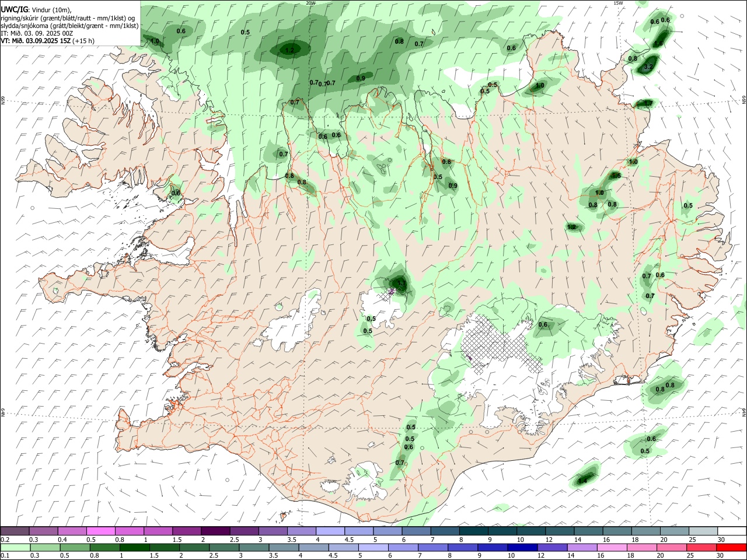The width and height of the screenshot is (747, 560).
Task: Click the UWC/IG title in the map header
Action: [14, 9]
